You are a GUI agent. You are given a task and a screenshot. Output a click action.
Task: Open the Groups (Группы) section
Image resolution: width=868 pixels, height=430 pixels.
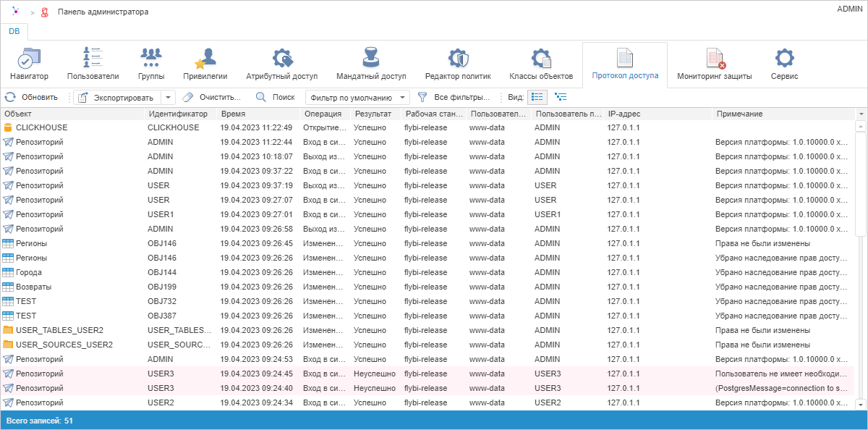pos(150,64)
